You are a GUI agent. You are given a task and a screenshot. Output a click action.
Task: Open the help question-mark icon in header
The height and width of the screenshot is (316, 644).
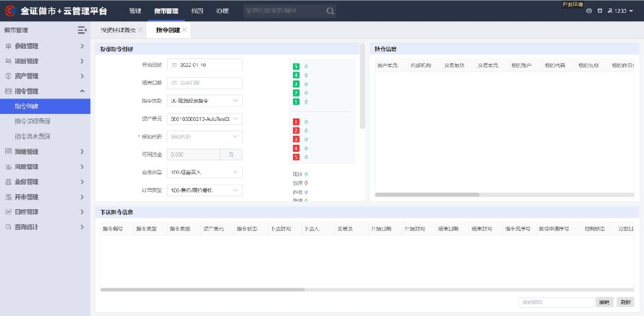589,11
